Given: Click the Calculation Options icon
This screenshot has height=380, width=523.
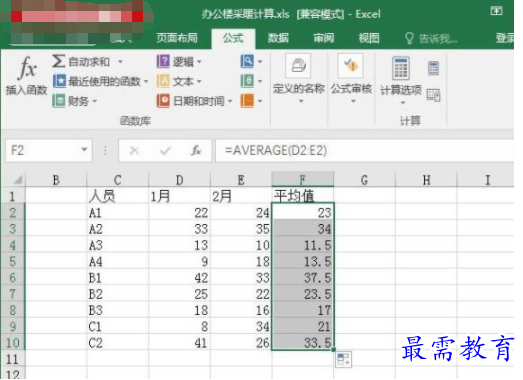Looking at the screenshot, I should 401,68.
